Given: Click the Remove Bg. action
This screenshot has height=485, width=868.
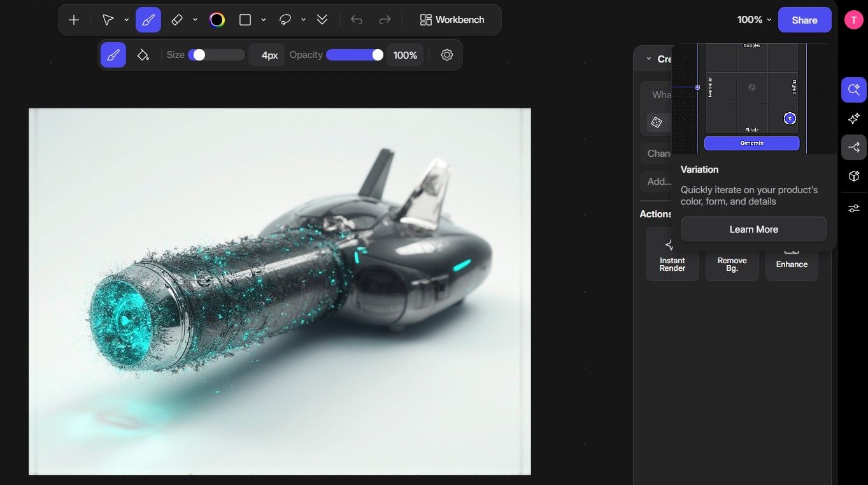Looking at the screenshot, I should [x=732, y=264].
